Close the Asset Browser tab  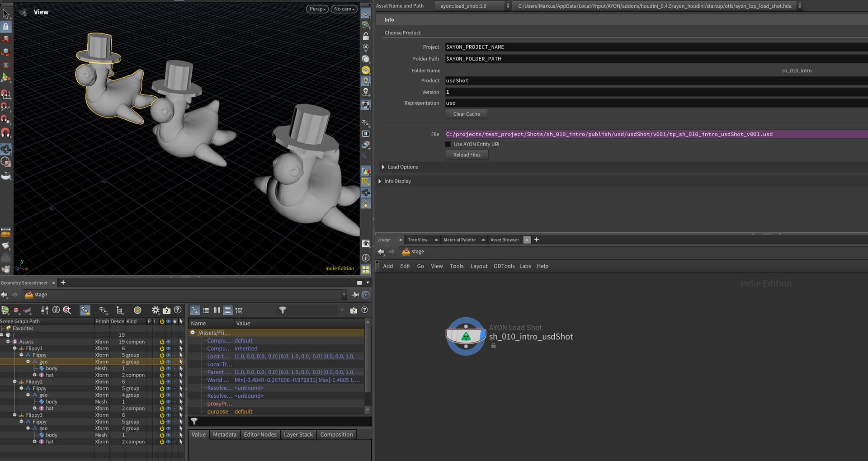[527, 240]
